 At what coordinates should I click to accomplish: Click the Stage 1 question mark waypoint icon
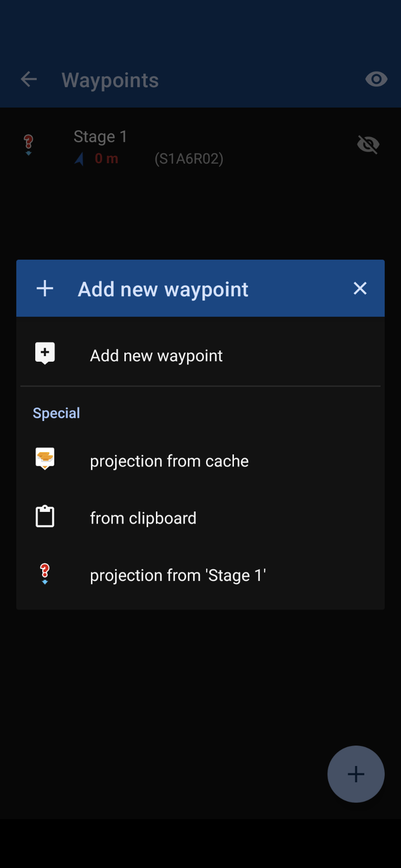tap(28, 144)
